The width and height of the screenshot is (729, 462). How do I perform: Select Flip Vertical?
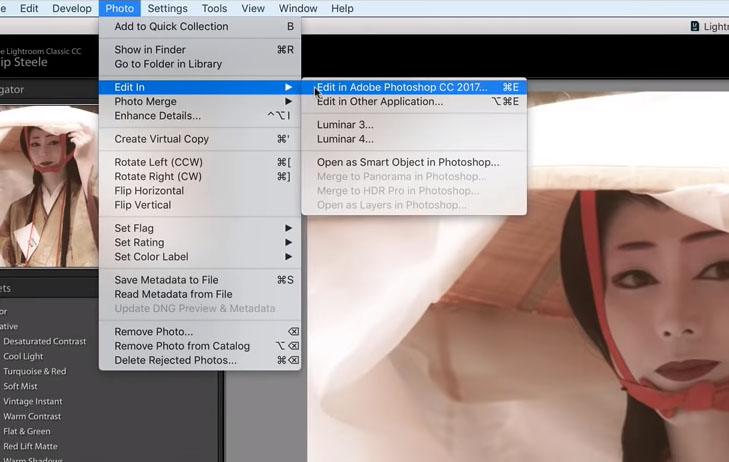click(200, 205)
